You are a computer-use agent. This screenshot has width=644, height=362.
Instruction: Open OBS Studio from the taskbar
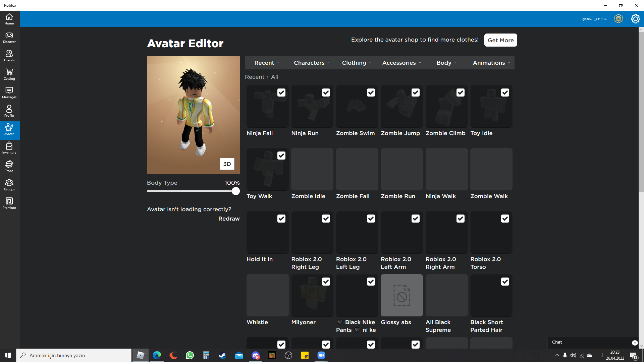[288, 355]
